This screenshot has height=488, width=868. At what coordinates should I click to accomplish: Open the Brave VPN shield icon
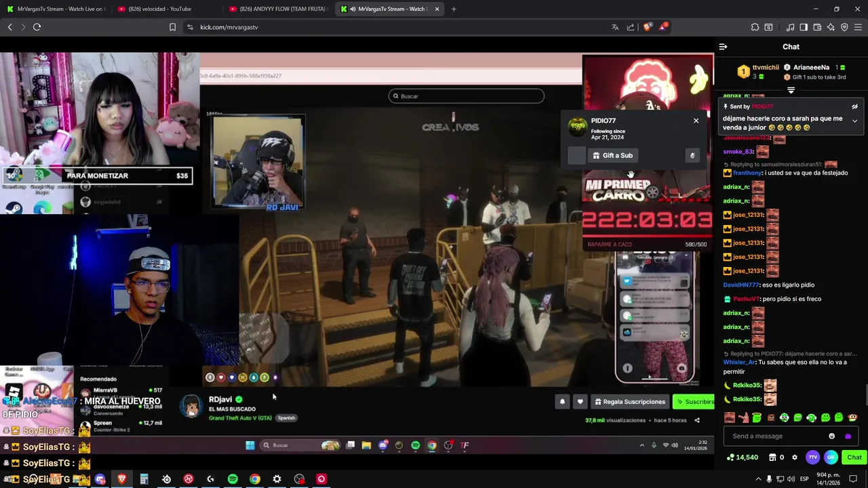click(x=844, y=27)
